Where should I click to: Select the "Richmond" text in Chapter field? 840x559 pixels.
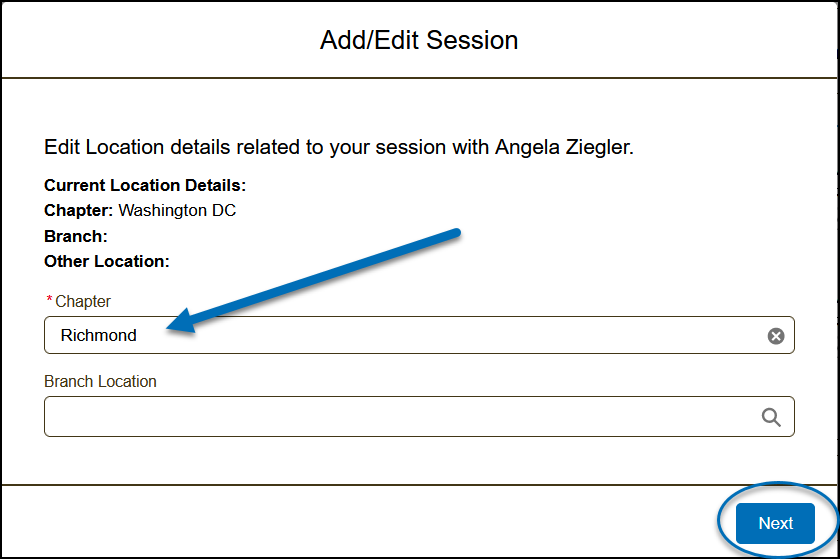(99, 336)
